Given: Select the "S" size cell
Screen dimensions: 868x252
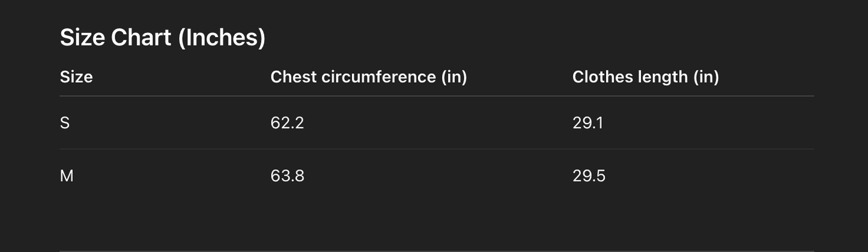Looking at the screenshot, I should [65, 123].
